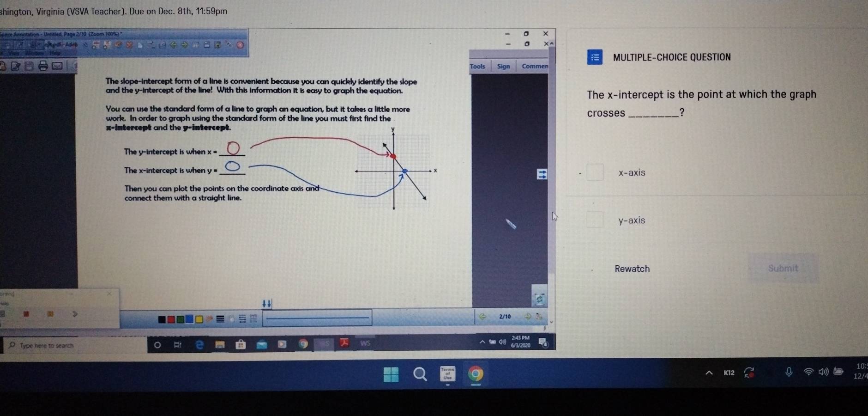Open Mail from the inner taskbar
The width and height of the screenshot is (868, 416).
pyautogui.click(x=262, y=344)
